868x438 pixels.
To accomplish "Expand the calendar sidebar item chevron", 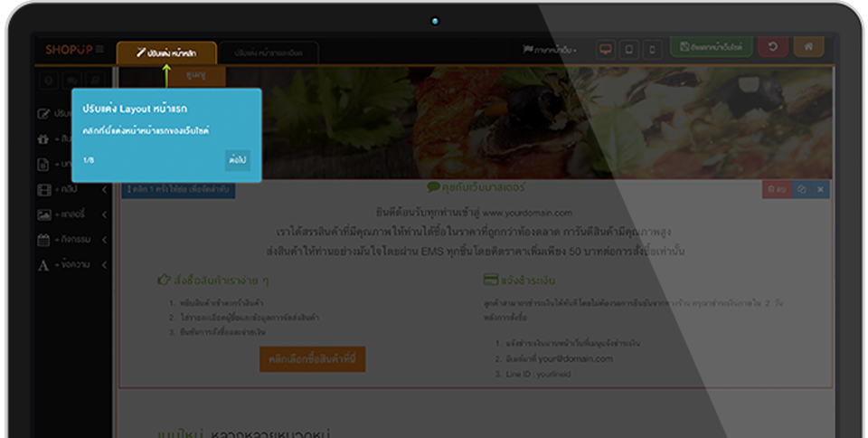I will click(x=104, y=240).
